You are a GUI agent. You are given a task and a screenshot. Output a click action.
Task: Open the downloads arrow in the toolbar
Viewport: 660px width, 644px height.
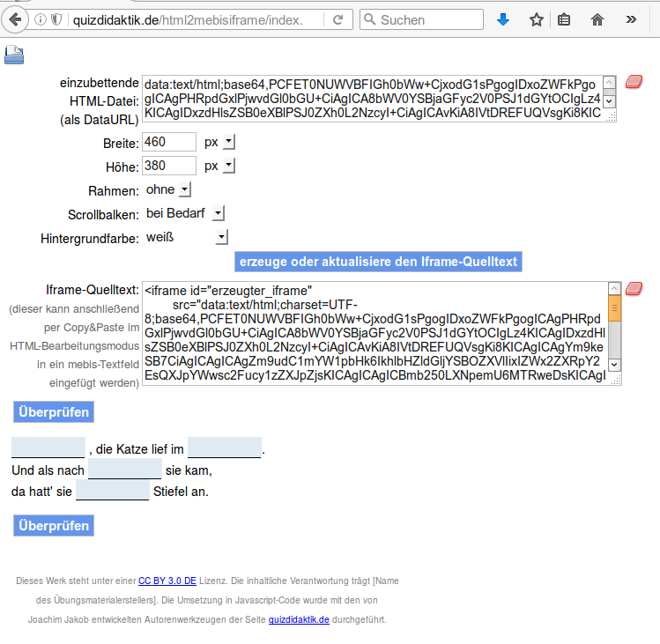(x=503, y=19)
